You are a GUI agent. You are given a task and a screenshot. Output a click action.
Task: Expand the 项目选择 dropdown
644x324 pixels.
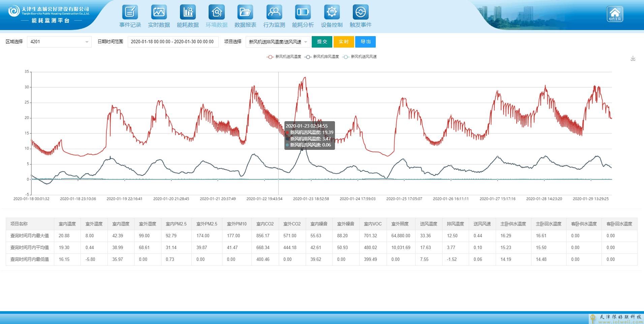278,42
